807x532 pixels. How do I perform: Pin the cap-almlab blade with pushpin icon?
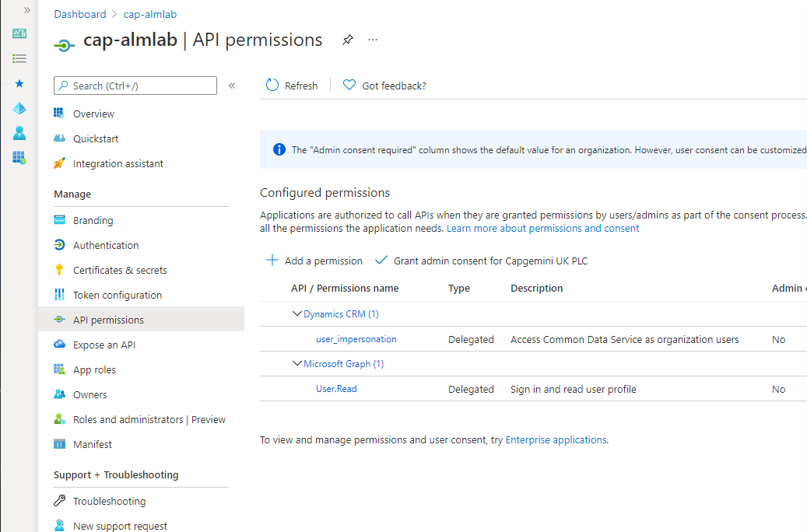click(348, 40)
